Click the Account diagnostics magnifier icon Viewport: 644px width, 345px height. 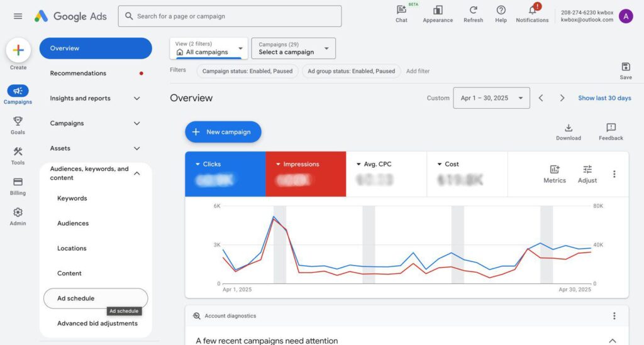[x=197, y=316]
